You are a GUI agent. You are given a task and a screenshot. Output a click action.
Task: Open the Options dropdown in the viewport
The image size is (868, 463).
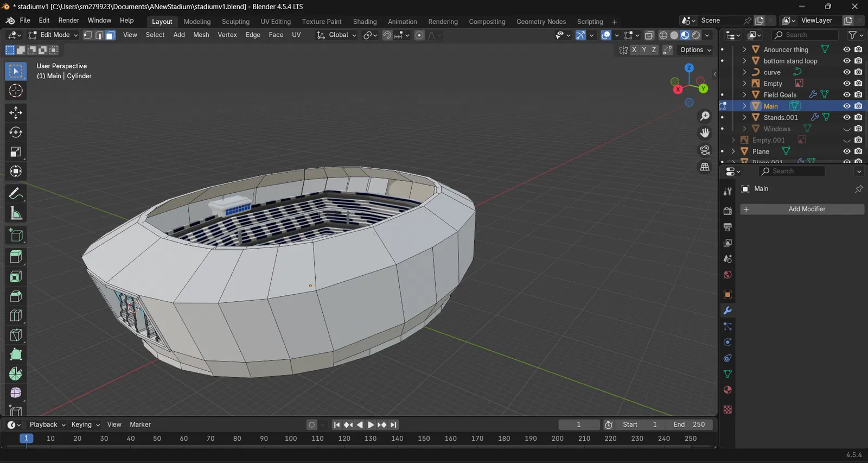pos(695,50)
